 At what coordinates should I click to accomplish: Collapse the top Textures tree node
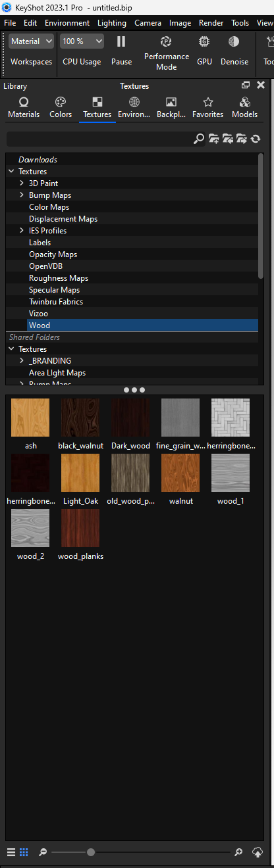(11, 172)
